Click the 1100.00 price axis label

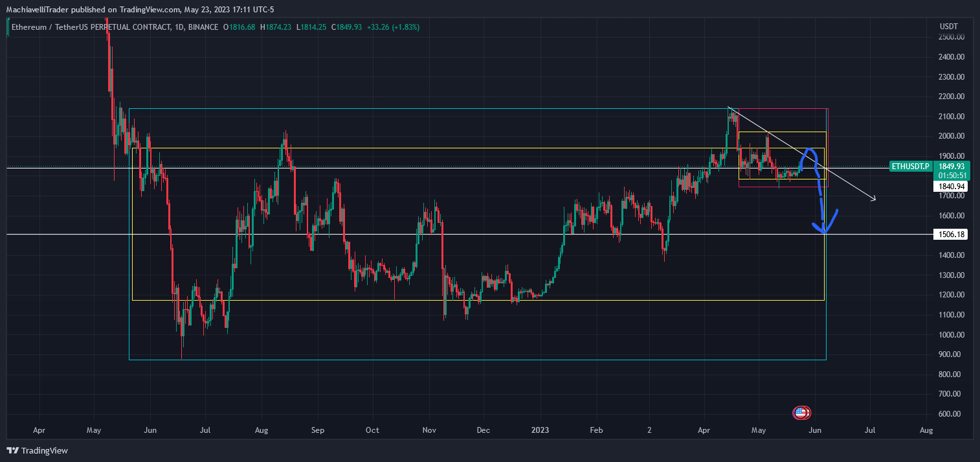coord(952,315)
